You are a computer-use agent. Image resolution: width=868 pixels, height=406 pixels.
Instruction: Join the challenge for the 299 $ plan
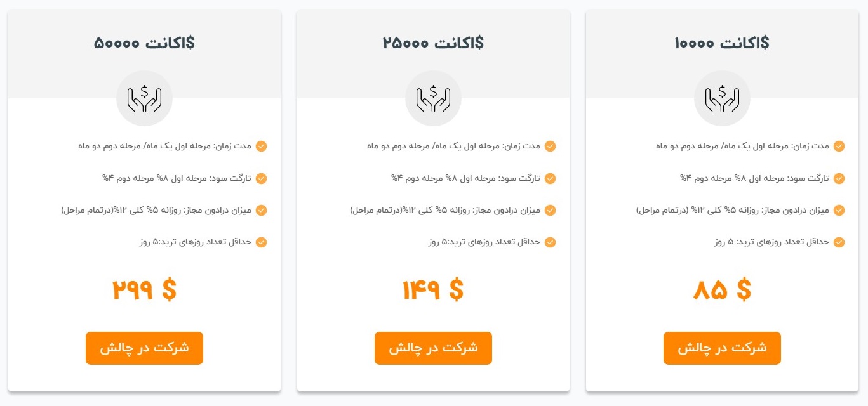coord(144,348)
